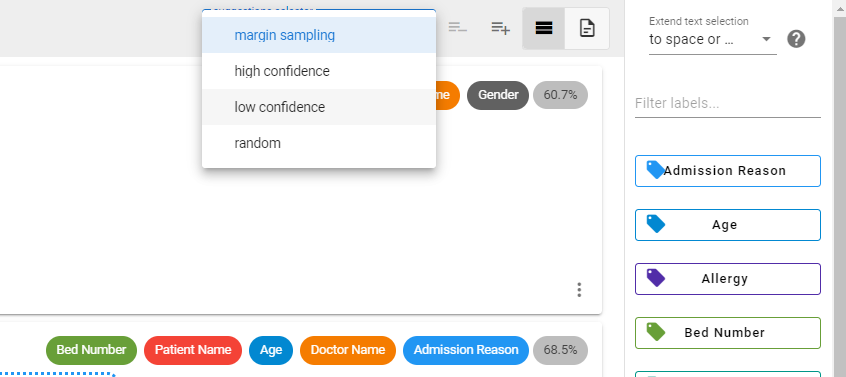Open the help question mark icon
The height and width of the screenshot is (377, 846).
796,39
